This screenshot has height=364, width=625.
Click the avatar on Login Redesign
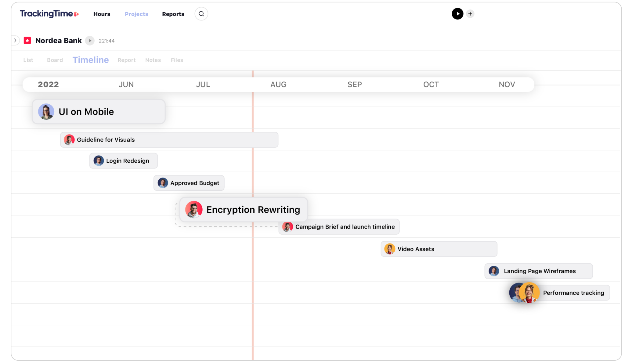(99, 161)
